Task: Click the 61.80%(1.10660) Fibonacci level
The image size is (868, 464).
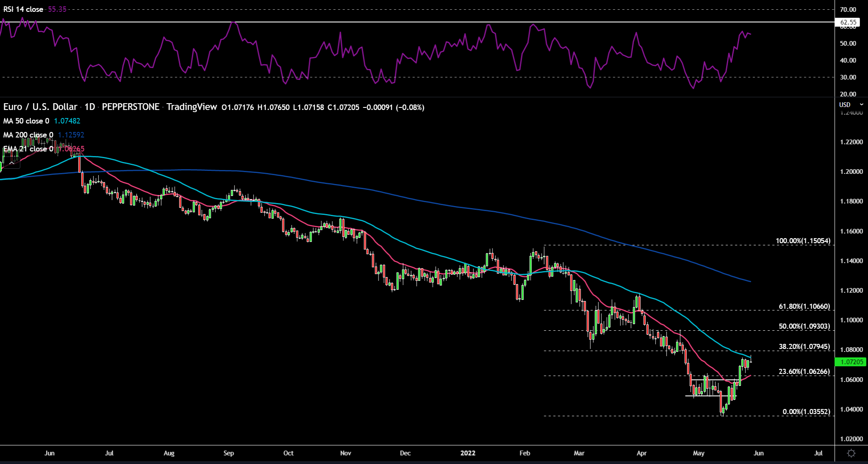Action: tap(804, 307)
